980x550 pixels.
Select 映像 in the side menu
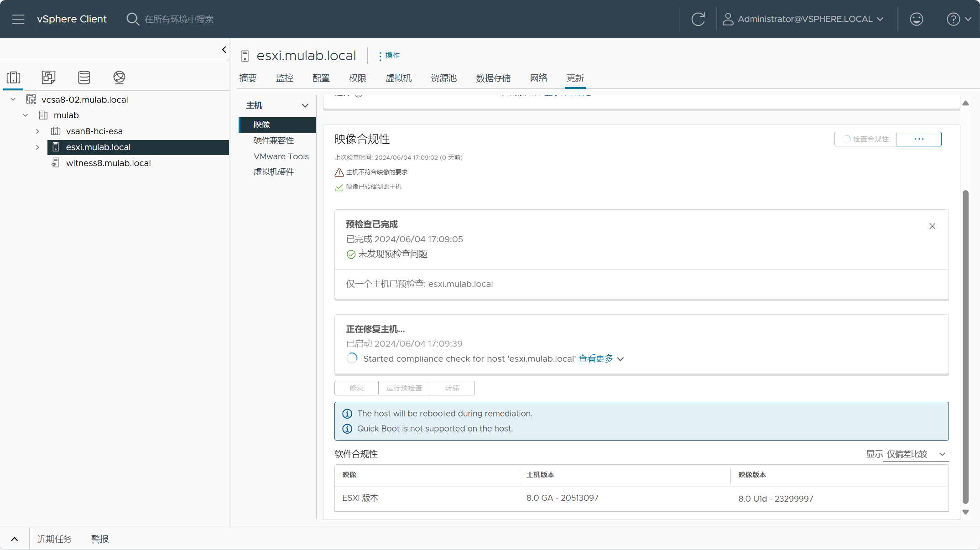point(278,125)
